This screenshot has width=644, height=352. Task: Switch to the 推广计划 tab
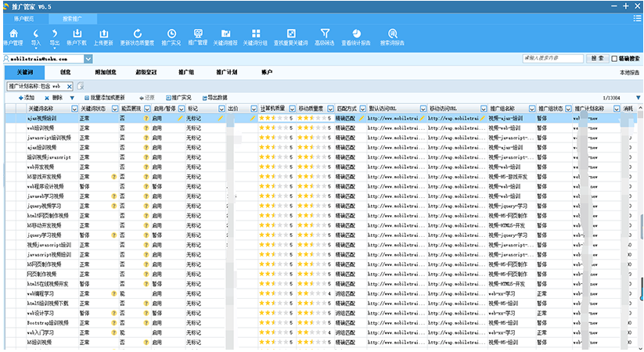[x=227, y=72]
